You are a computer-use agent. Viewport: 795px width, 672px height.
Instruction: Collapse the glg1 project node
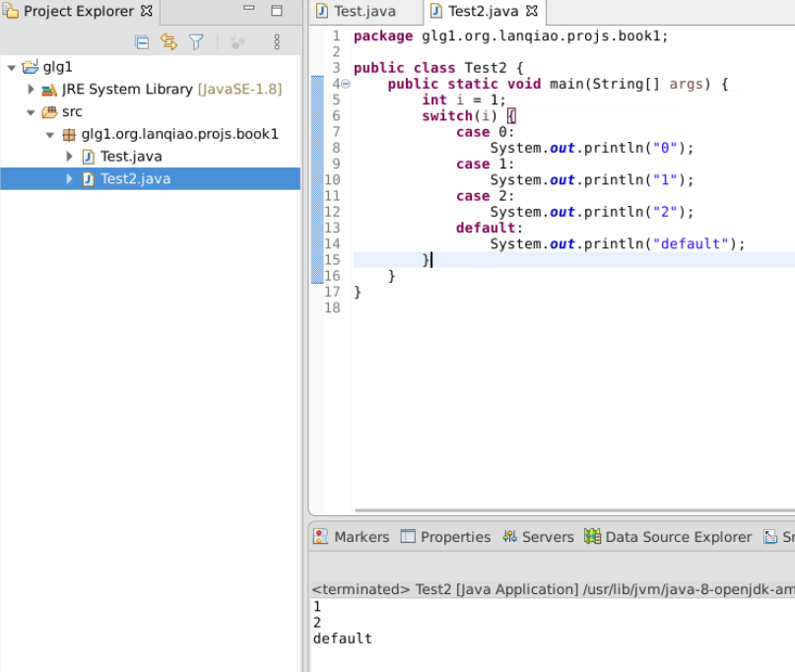[x=12, y=67]
